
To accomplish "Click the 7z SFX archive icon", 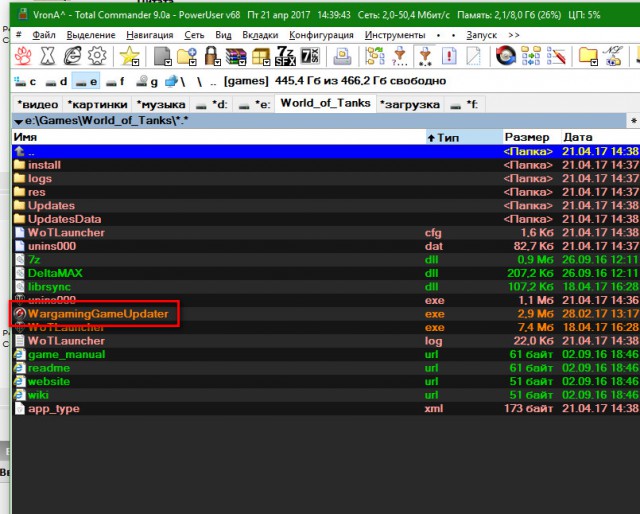I will pyautogui.click(x=285, y=56).
